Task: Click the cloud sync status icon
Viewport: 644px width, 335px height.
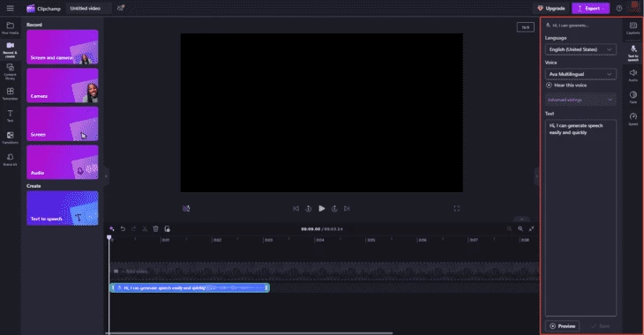Action: [x=121, y=8]
